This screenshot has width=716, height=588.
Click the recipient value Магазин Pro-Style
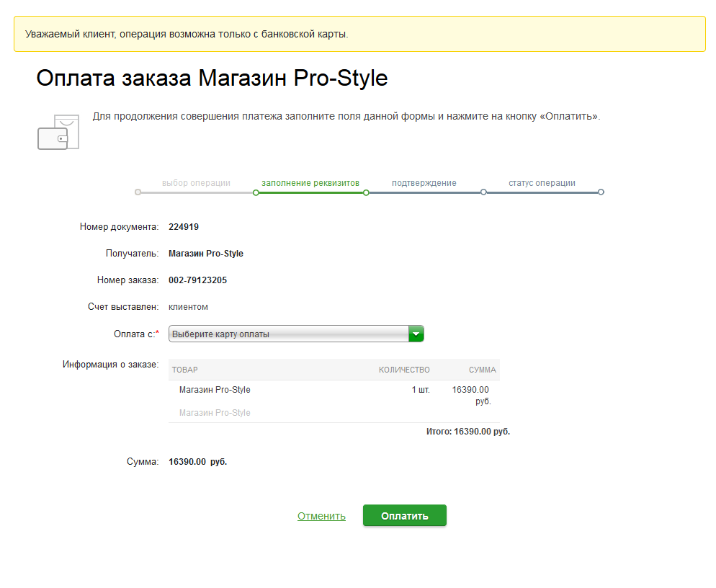point(206,254)
